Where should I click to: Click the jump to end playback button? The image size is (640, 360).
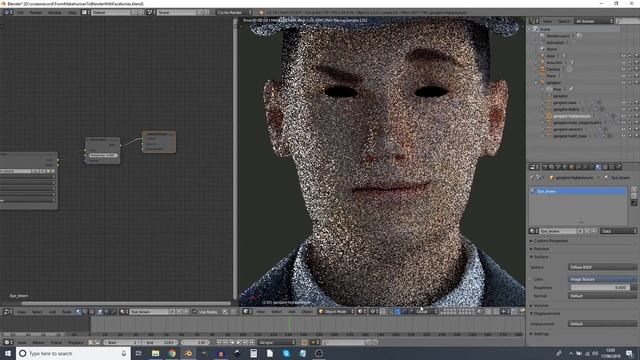252,342
